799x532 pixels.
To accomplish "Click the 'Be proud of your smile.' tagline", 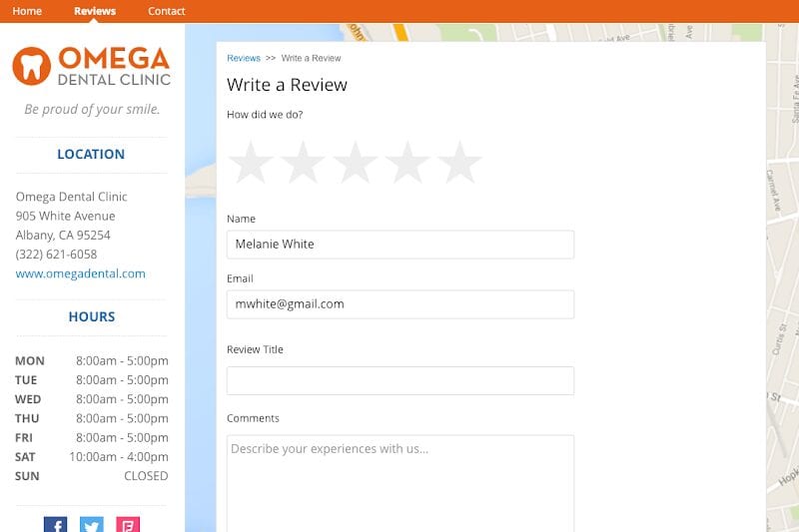I will pos(92,109).
